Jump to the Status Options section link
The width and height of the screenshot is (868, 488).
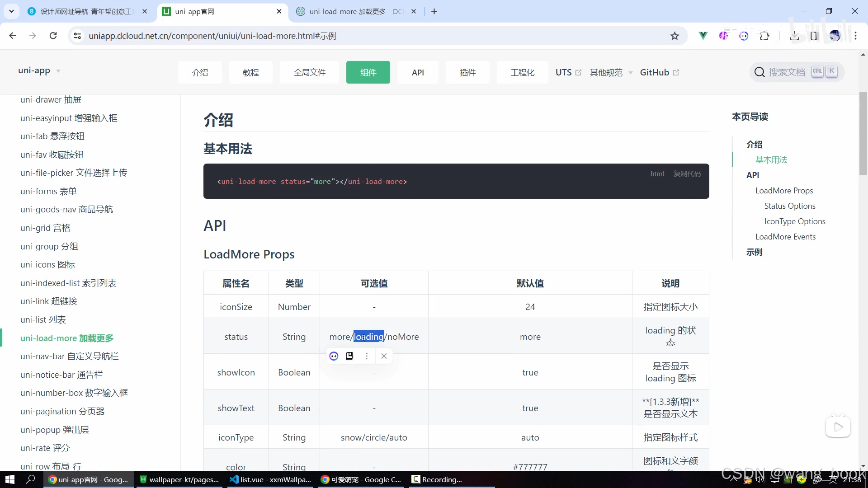[x=789, y=206]
